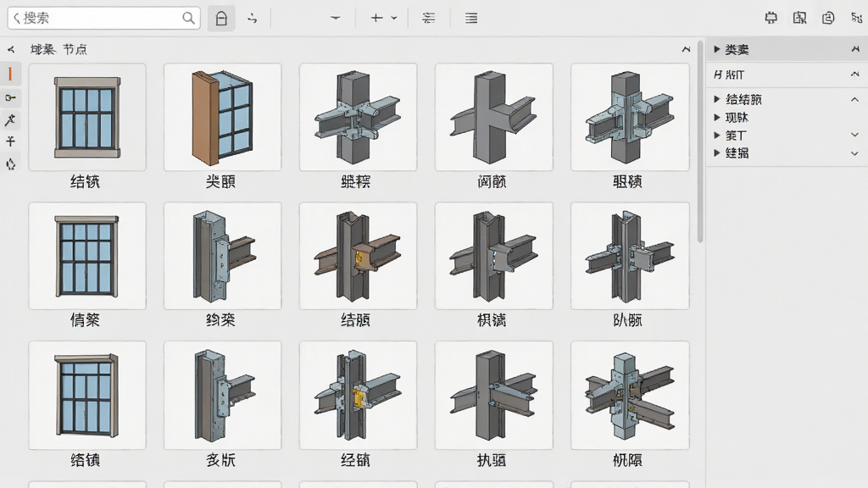Click the monitor-shaped icon at the top right
Screen dimensions: 868x488
pos(771,19)
